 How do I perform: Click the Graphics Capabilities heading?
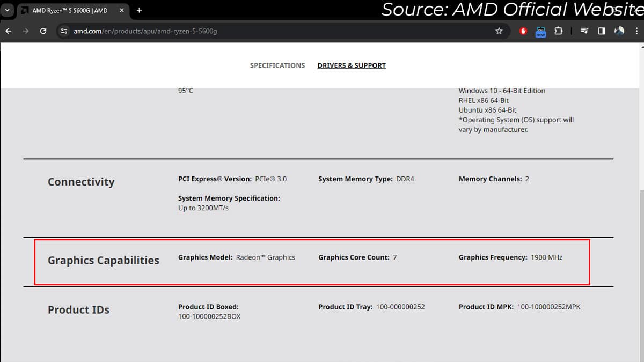point(103,261)
